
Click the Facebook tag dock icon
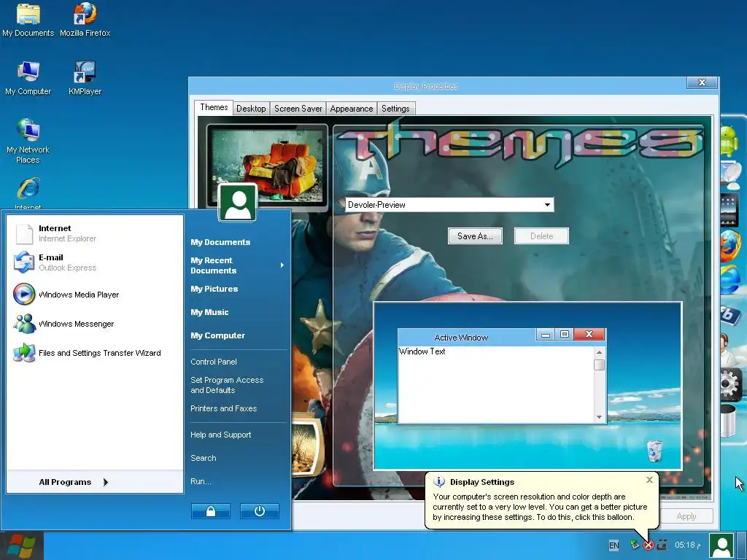731,314
